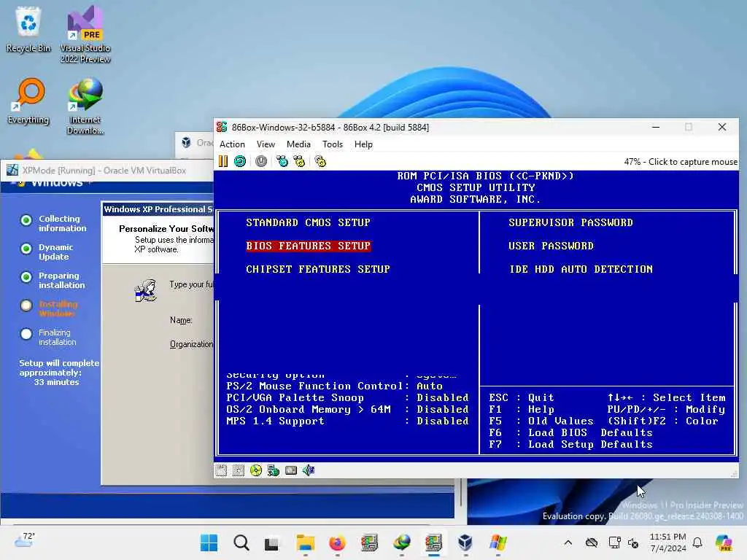The height and width of the screenshot is (560, 747).
Task: Click 'PCI/VGA Palette Snoop' BIOS row
Action: pyautogui.click(x=347, y=397)
